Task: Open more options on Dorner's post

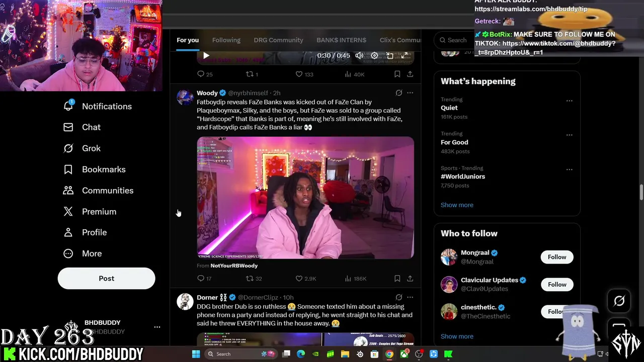Action: coord(410,298)
